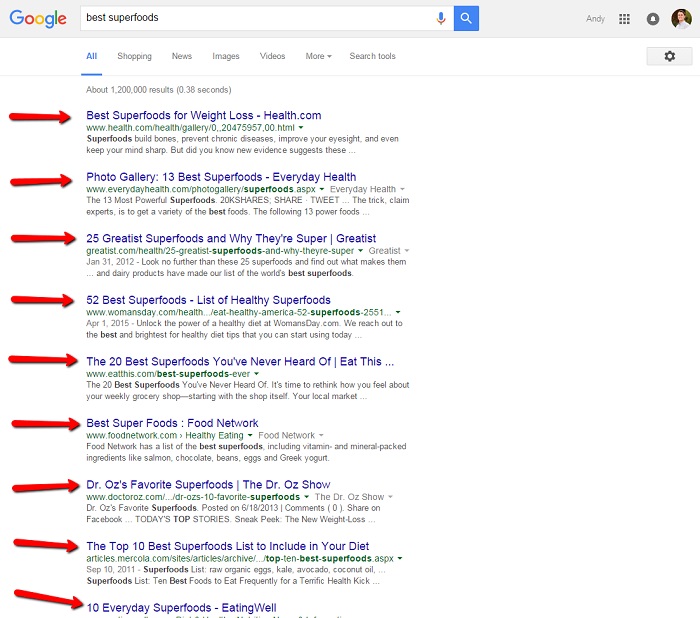The width and height of the screenshot is (700, 618).
Task: Click the www.womansday.com green URL
Action: [x=239, y=312]
